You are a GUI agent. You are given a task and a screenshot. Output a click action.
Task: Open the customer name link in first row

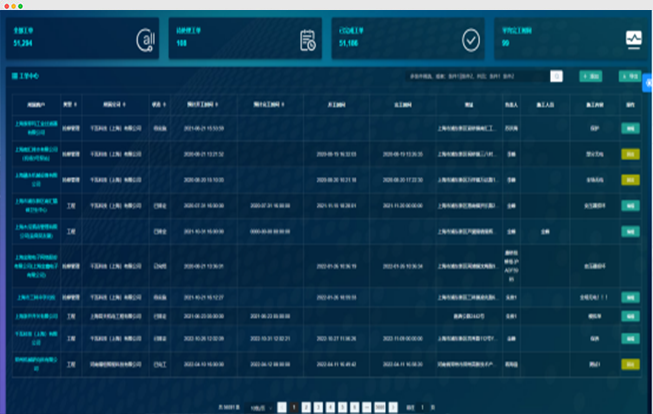click(x=38, y=128)
